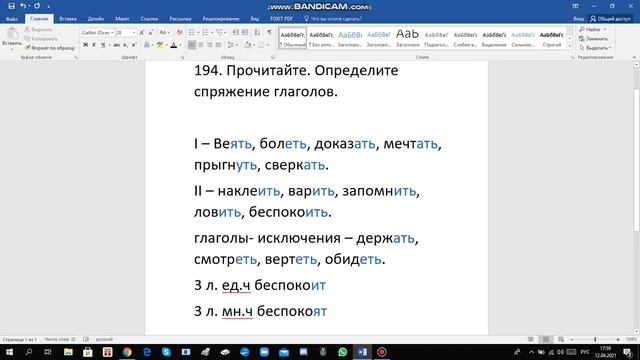Image resolution: width=640 pixels, height=360 pixels.
Task: Activate Формат по образцу format painter
Action: tap(50, 48)
